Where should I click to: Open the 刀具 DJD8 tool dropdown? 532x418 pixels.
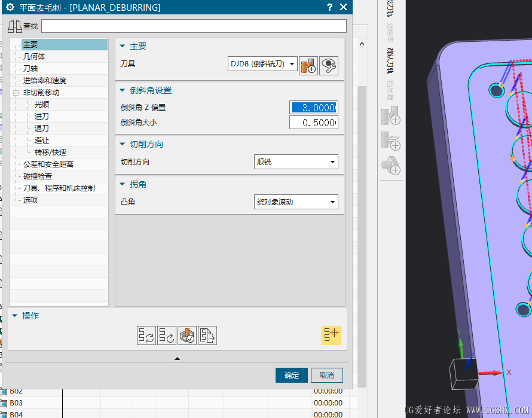tap(262, 64)
